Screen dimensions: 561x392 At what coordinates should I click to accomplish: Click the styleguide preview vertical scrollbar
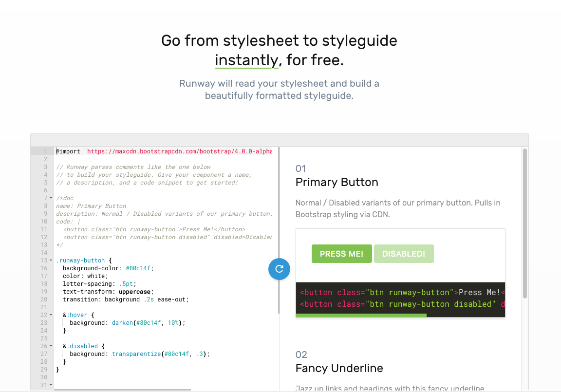click(x=525, y=224)
